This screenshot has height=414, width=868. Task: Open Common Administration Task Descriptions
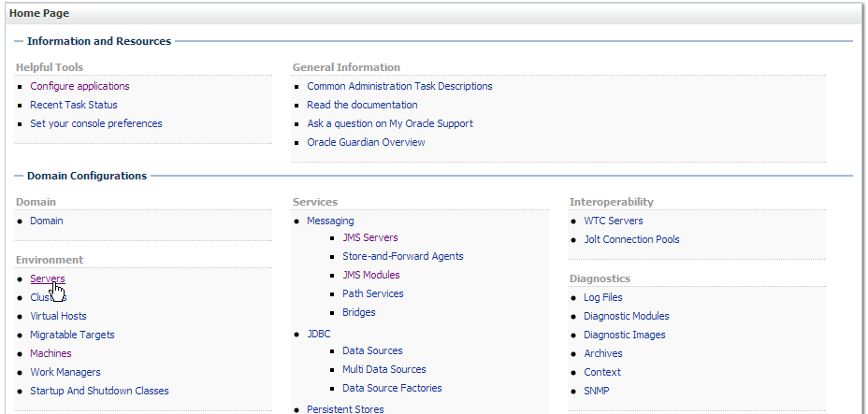[399, 86]
